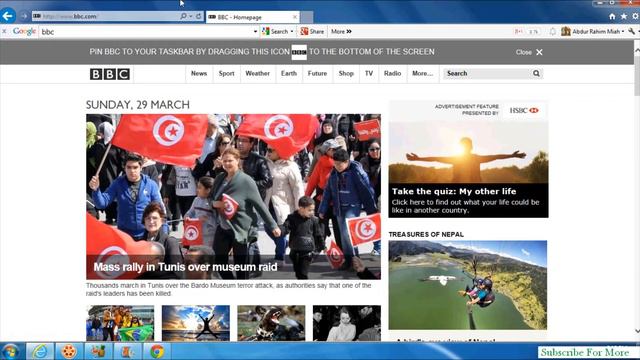This screenshot has height=360, width=640.
Task: Click the Google logo on the toolbar
Action: point(24,31)
